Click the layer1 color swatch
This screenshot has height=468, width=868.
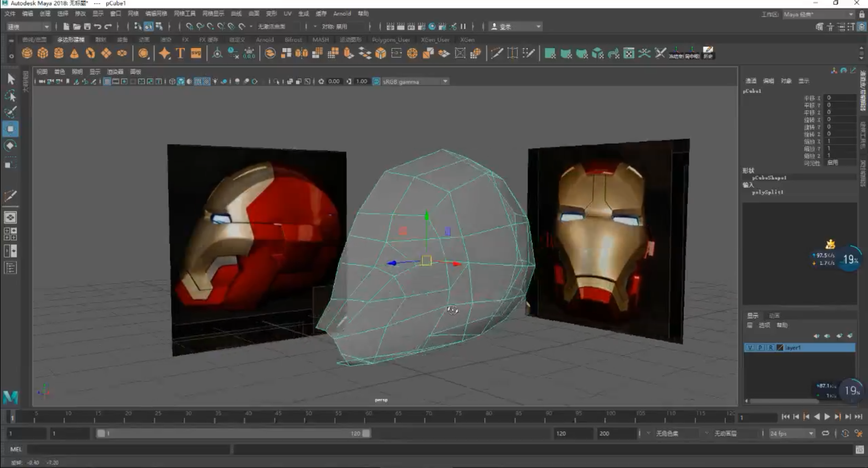(780, 348)
